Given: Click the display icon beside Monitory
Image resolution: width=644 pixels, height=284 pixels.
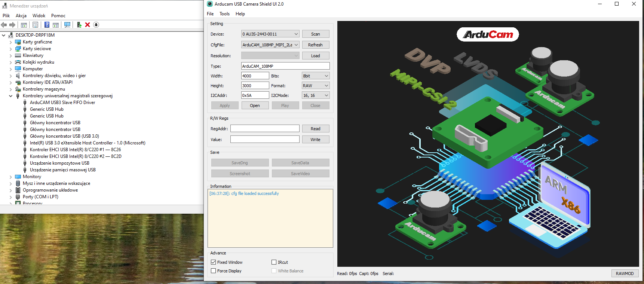Looking at the screenshot, I should [18, 177].
